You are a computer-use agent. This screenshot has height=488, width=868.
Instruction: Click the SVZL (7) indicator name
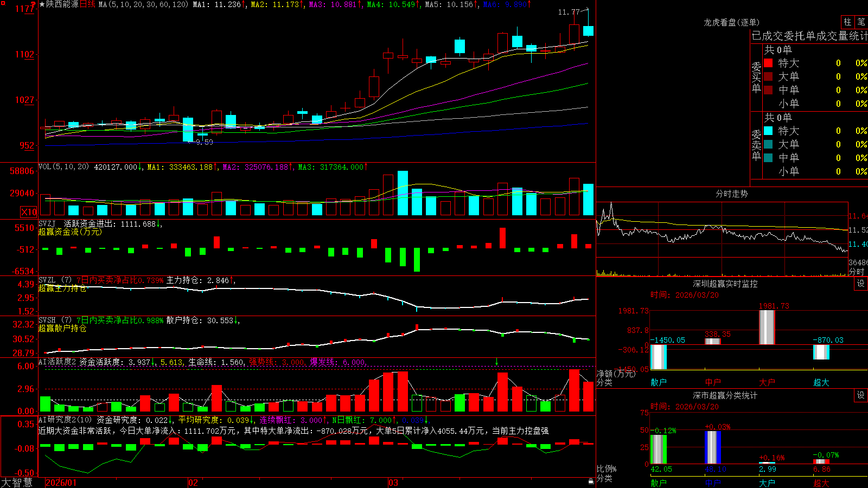point(55,280)
